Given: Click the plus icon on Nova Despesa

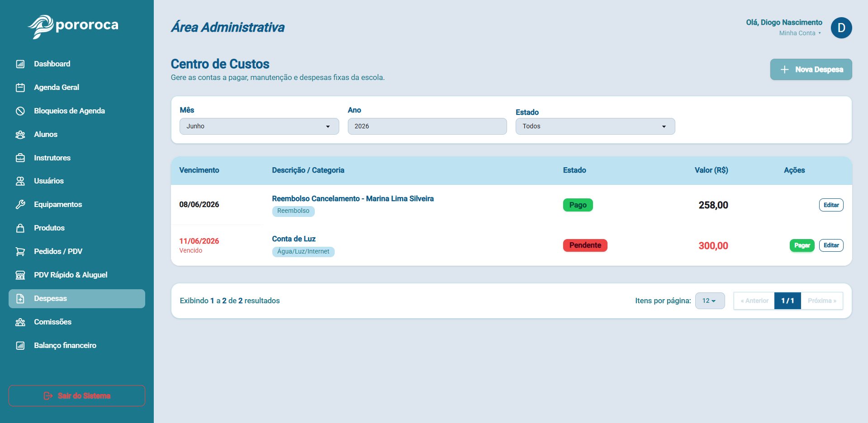Looking at the screenshot, I should click(x=785, y=70).
